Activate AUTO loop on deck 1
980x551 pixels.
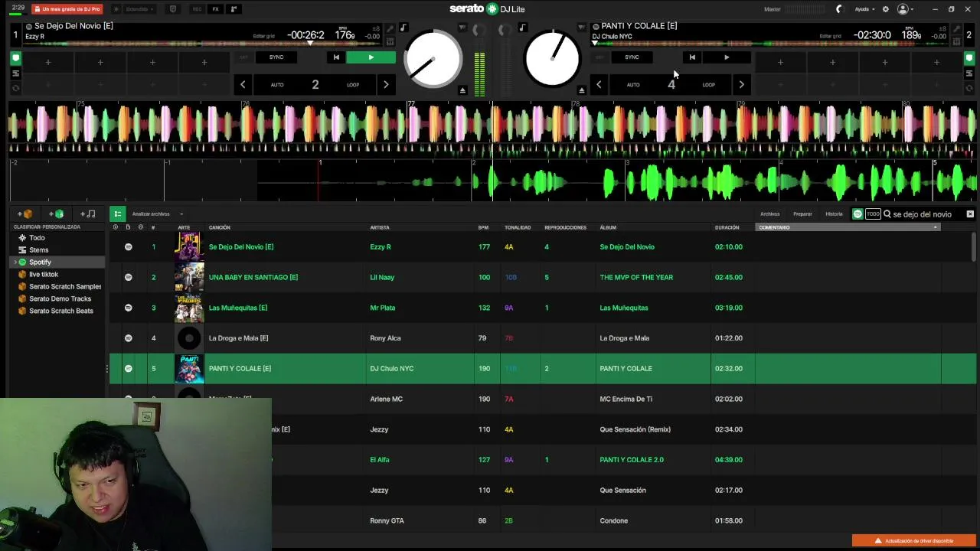[277, 85]
